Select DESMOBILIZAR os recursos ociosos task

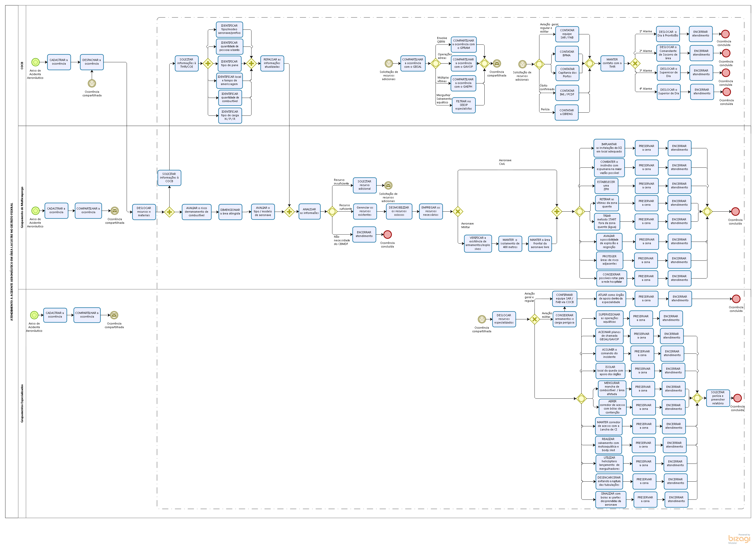[x=399, y=211]
